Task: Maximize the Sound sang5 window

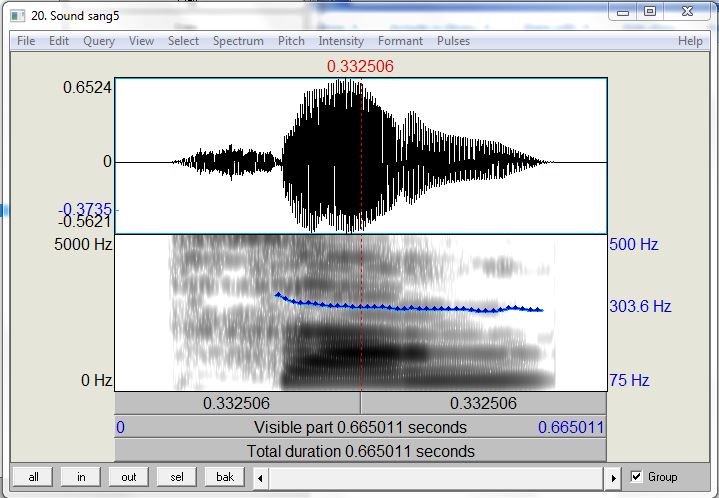Action: (x=650, y=12)
